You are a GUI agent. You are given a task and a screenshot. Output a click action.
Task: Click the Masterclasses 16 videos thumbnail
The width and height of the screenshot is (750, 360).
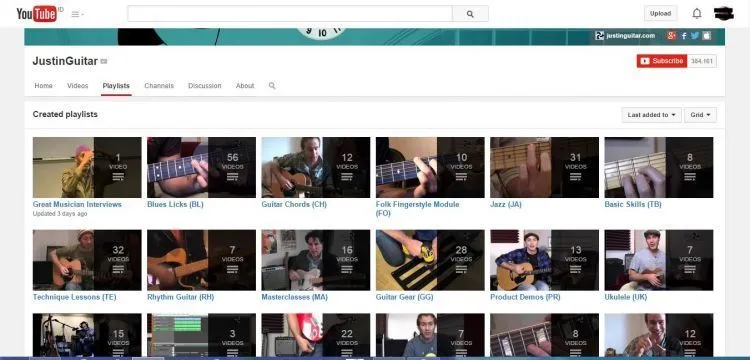316,260
